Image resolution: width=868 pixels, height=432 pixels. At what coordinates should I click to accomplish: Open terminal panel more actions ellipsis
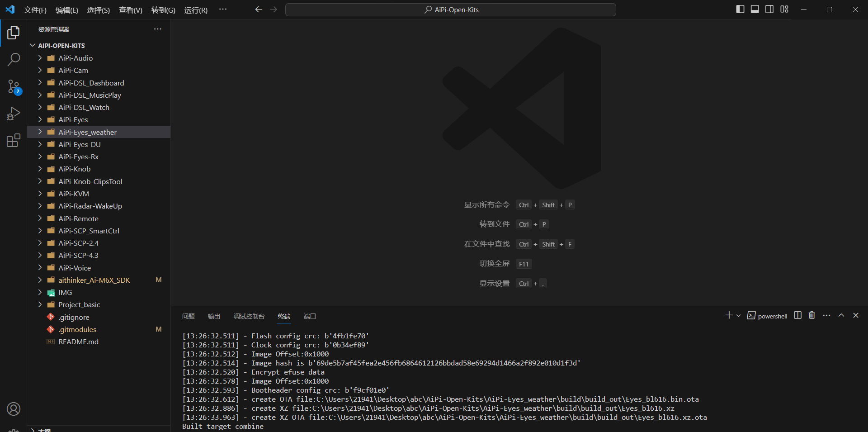click(827, 315)
